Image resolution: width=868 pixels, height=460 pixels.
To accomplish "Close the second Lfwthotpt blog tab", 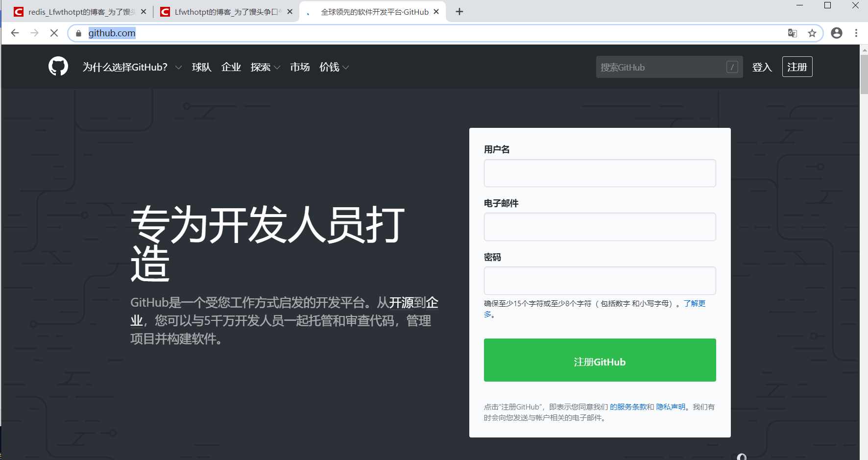I will (x=290, y=12).
